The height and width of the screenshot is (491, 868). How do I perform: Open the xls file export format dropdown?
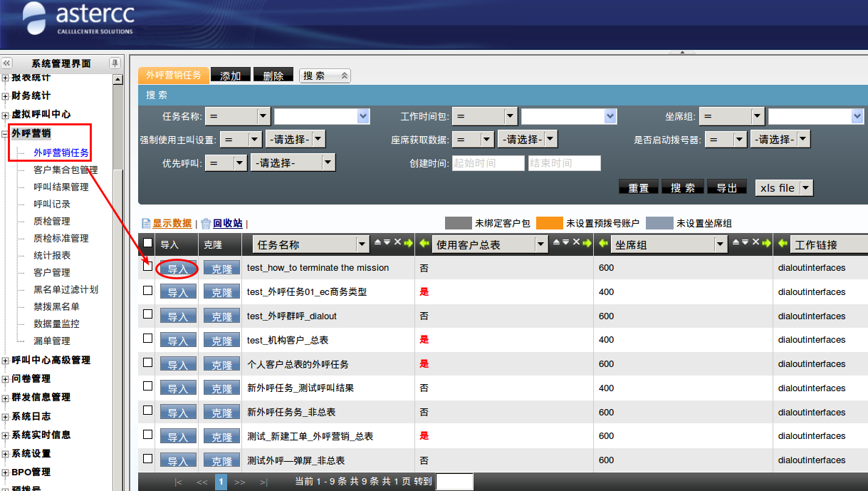[805, 187]
